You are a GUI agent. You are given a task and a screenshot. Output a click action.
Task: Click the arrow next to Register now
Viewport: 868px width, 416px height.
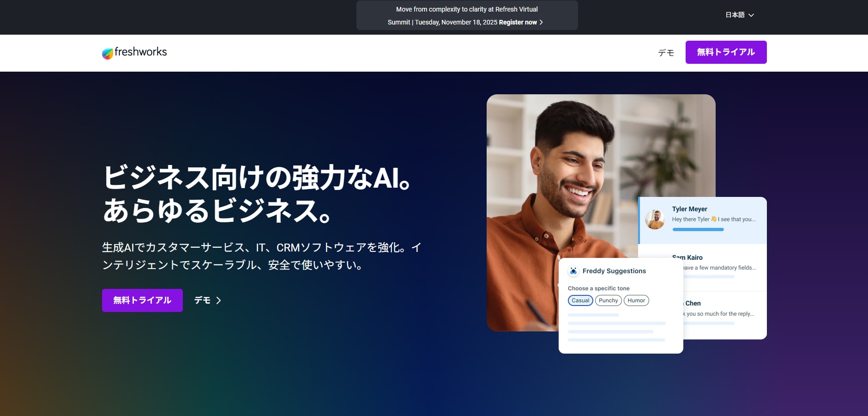541,22
